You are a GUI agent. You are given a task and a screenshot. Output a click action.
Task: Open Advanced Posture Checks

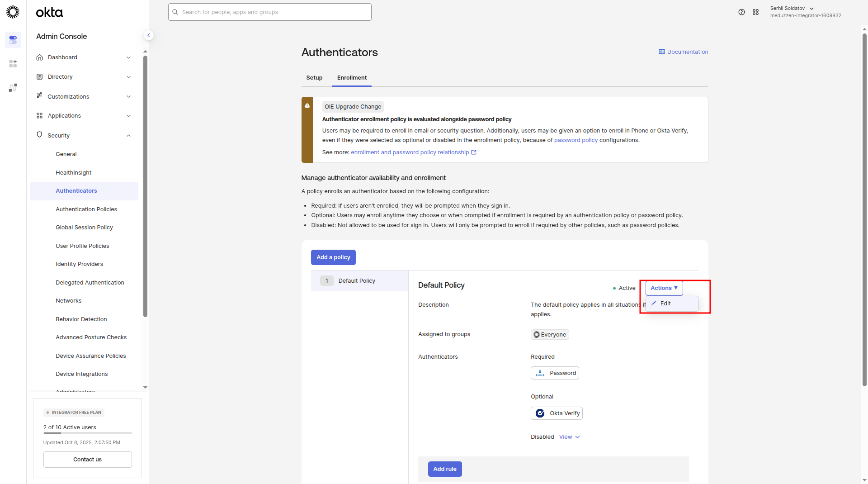91,337
